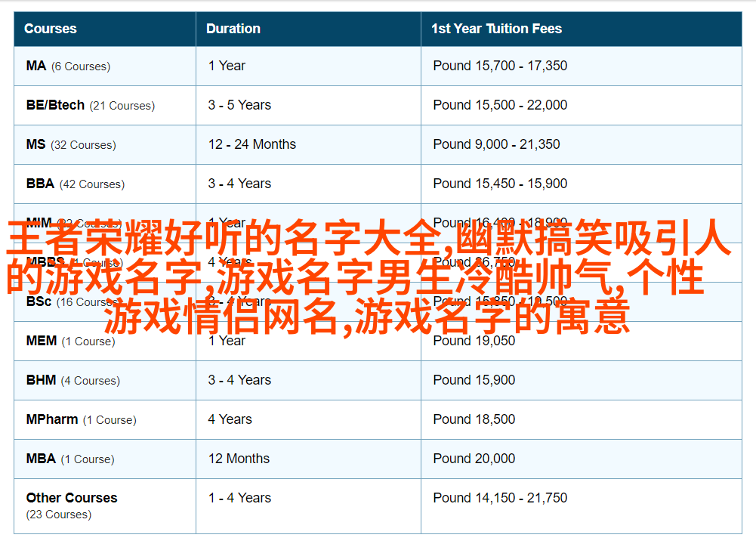
Task: Click fee 'Pound 9,000 - 21,350'
Action: pyautogui.click(x=497, y=144)
